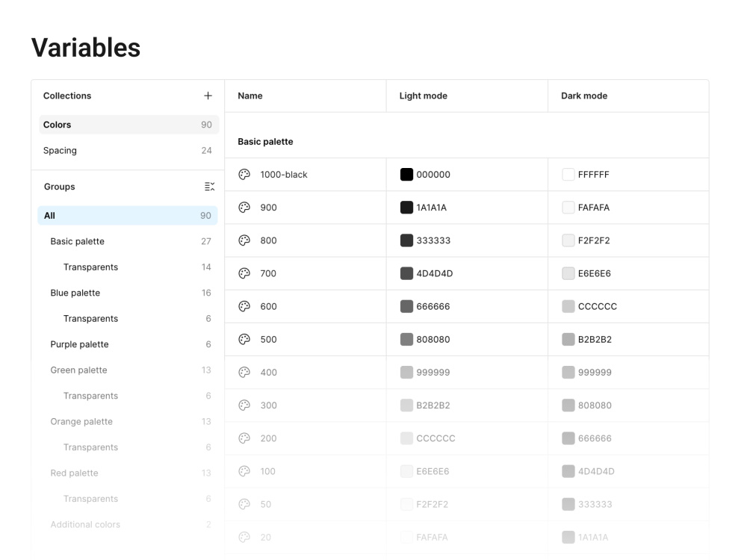
Task: Open Transparents under Blue palette
Action: [x=128, y=319]
